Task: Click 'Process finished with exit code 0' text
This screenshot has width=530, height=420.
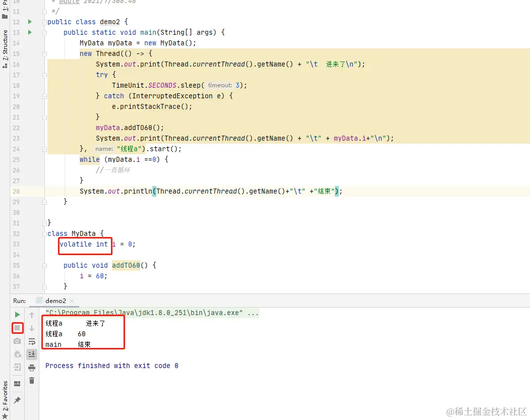Action: click(x=112, y=366)
